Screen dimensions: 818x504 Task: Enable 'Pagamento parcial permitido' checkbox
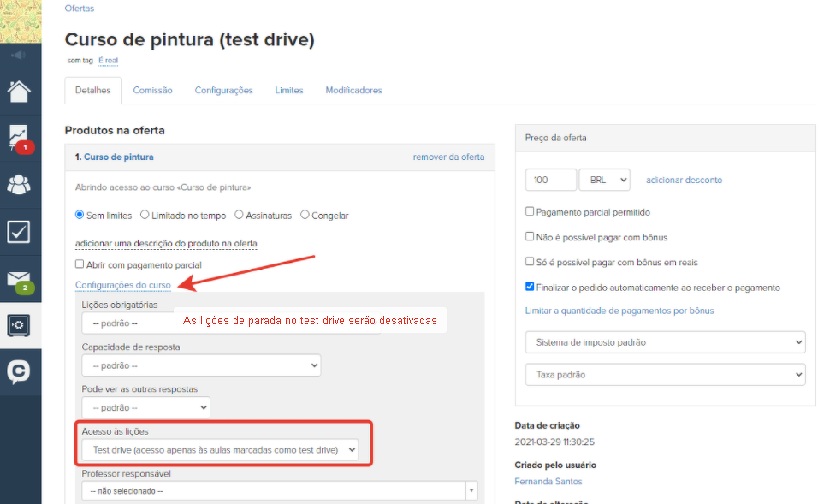(x=530, y=211)
